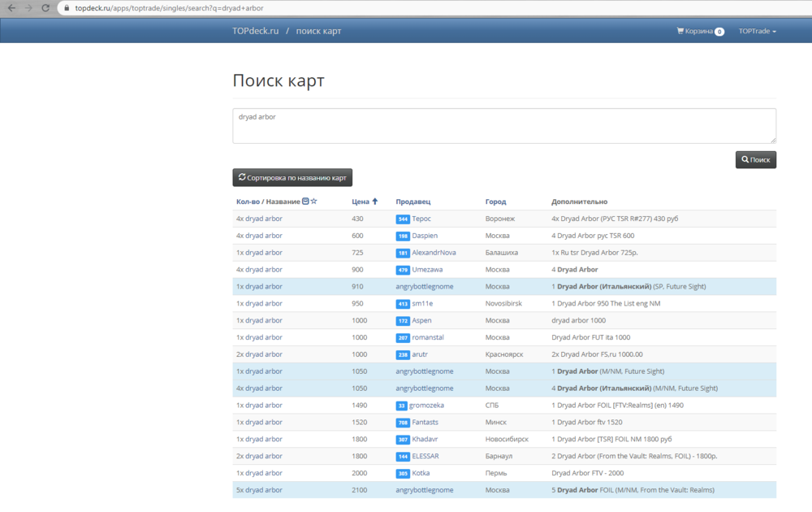
Task: Click the square icon beside the Кол-во / Название header
Action: click(x=305, y=202)
